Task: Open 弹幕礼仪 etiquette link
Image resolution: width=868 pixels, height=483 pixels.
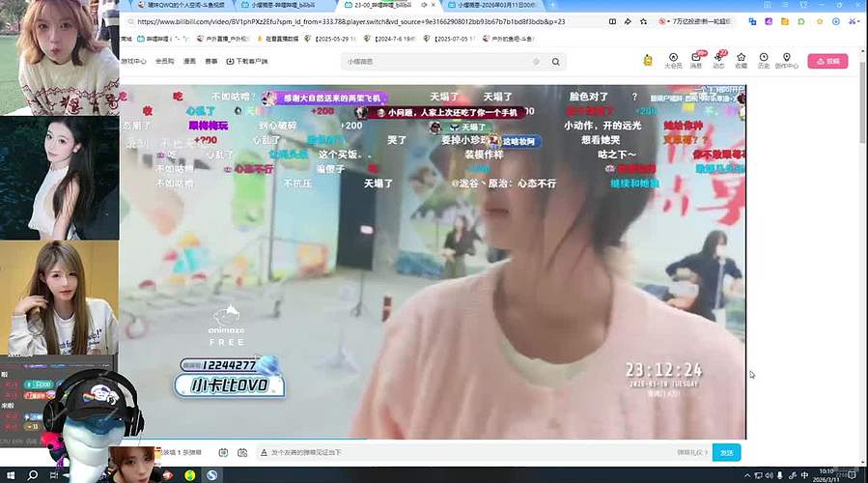Action: coord(692,452)
